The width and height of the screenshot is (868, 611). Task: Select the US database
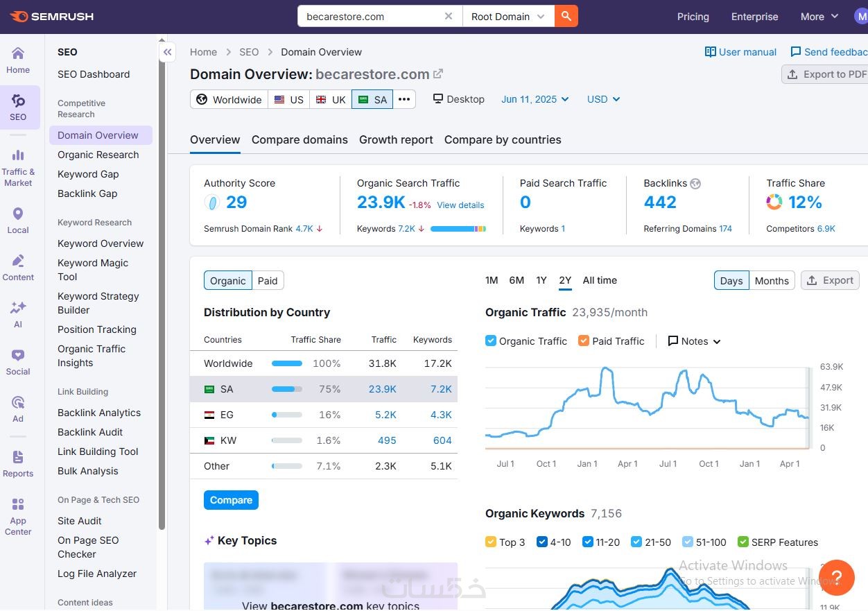289,99
